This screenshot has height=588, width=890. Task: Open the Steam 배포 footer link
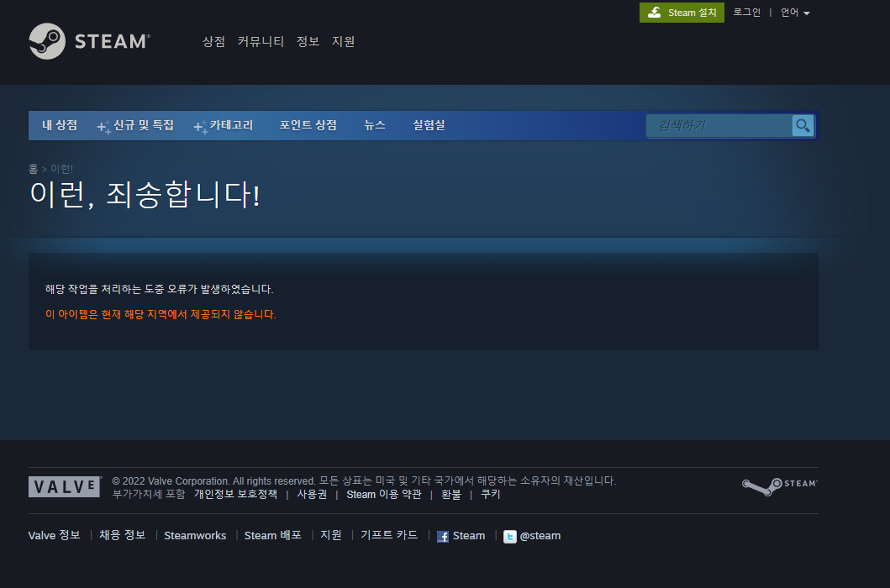tap(272, 536)
